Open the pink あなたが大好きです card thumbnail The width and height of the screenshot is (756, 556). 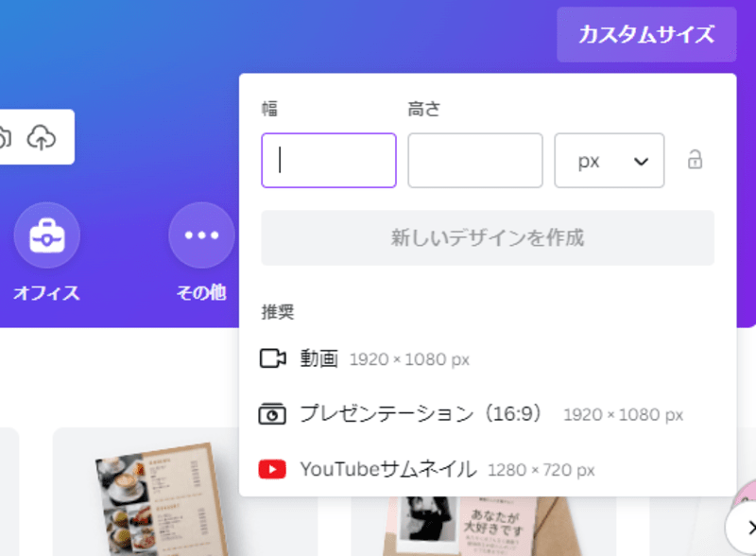(482, 526)
